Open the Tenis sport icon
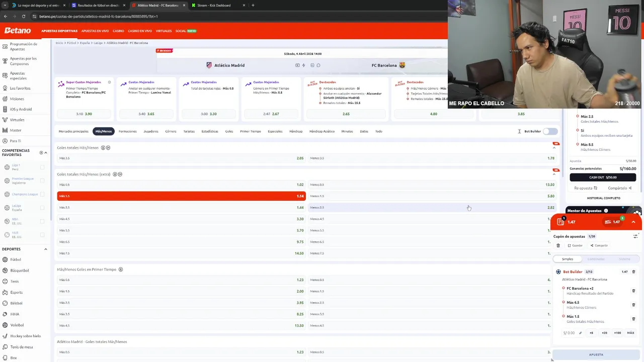 (x=6, y=282)
